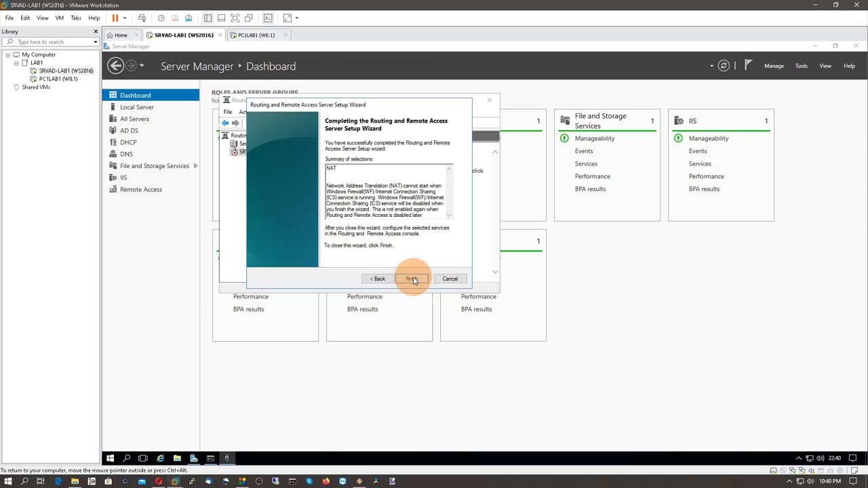This screenshot has width=868, height=488.
Task: Click Server Manager back arrow
Action: click(x=116, y=66)
